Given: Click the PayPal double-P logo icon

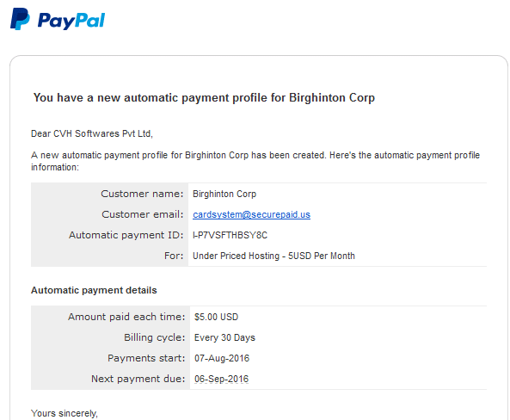Looking at the screenshot, I should (x=20, y=19).
